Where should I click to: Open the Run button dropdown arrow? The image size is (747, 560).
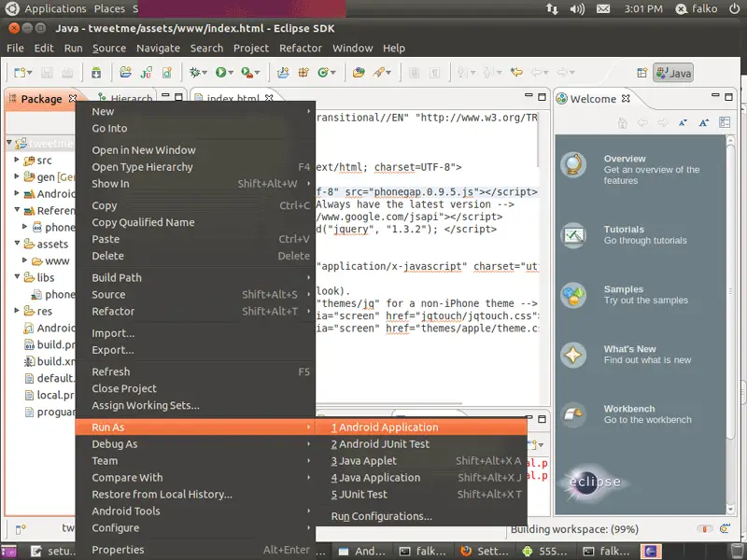(231, 73)
